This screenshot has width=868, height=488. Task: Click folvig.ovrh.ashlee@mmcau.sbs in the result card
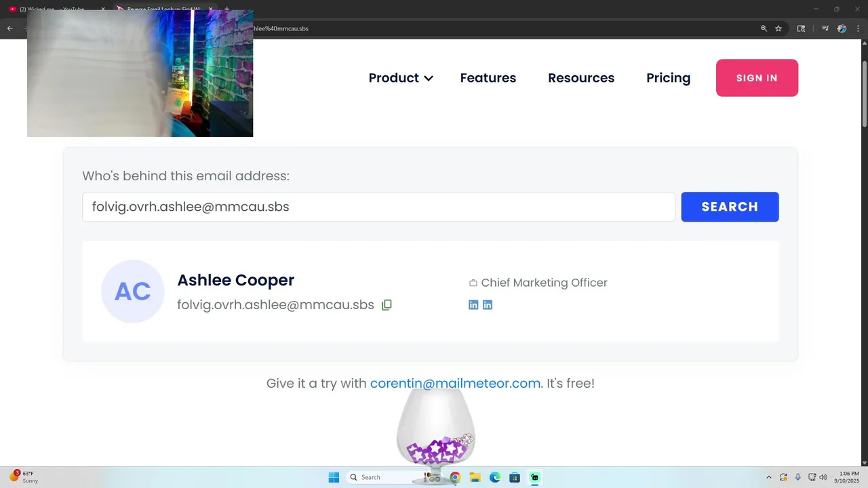point(275,305)
